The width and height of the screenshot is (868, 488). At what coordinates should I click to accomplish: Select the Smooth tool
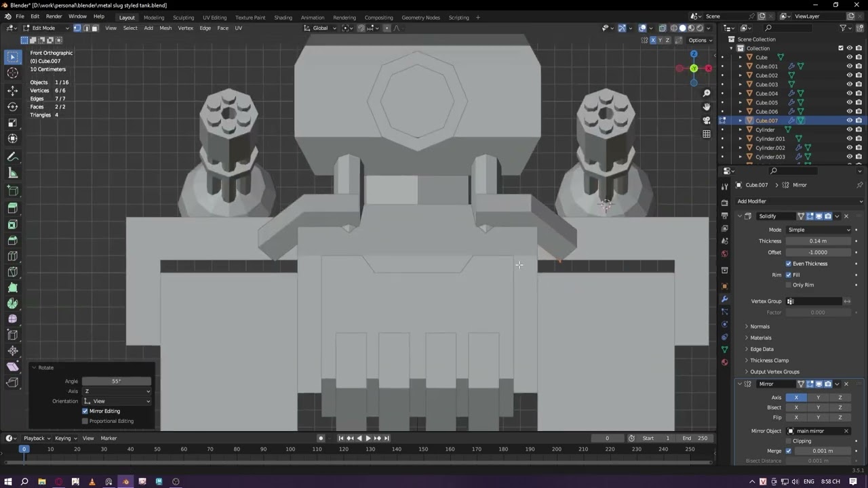click(x=12, y=319)
